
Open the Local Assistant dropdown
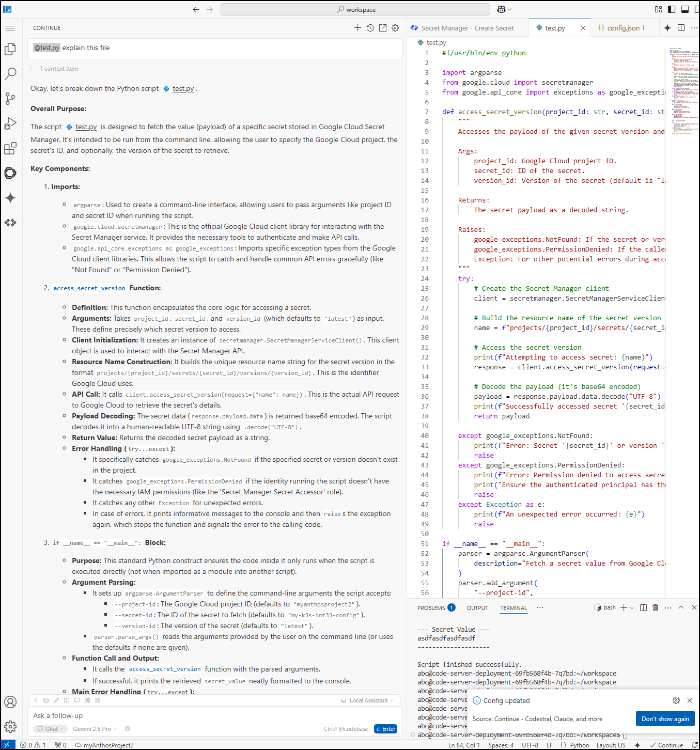tap(368, 700)
